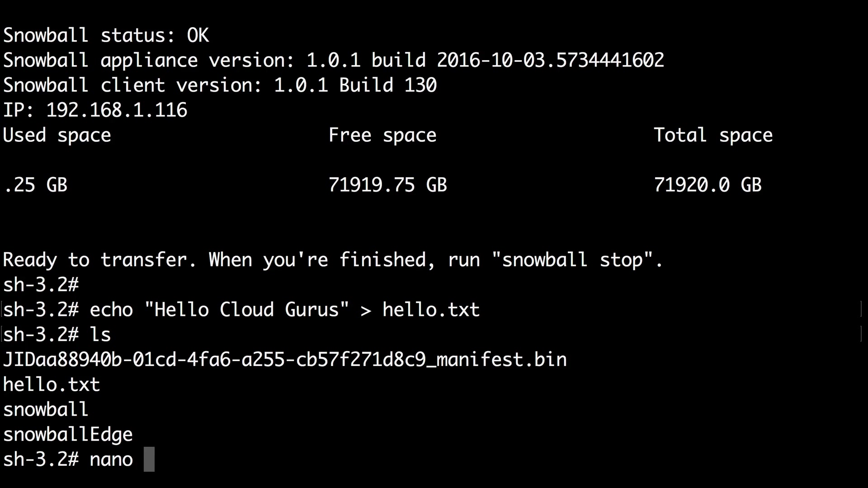Click the 'Used space' column header
The width and height of the screenshot is (868, 488).
(57, 135)
